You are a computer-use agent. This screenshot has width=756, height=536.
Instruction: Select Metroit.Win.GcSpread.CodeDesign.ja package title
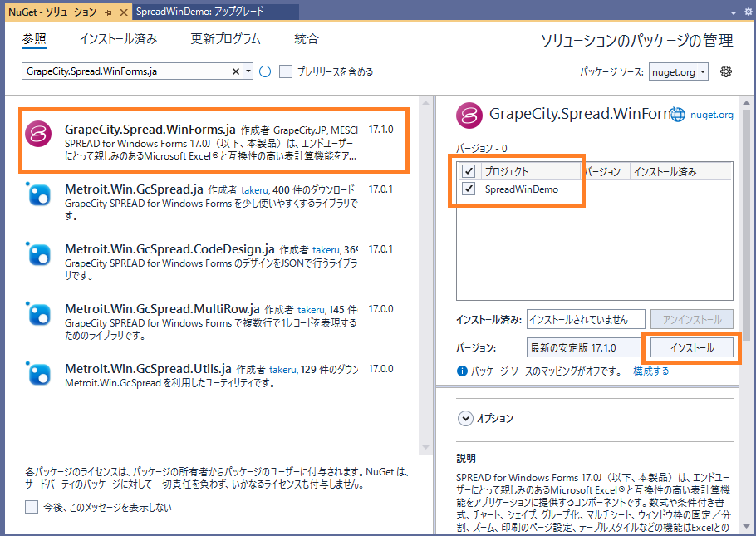point(169,249)
